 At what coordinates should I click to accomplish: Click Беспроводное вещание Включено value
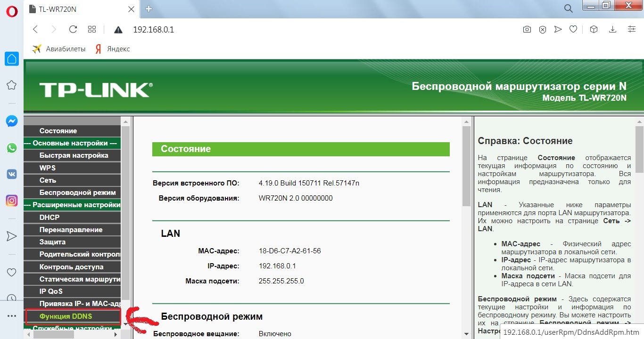[275, 334]
